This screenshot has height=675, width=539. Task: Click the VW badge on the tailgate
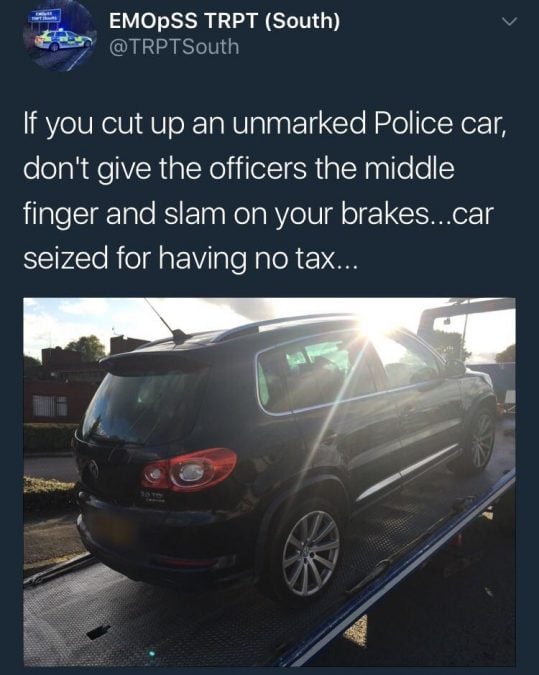[92, 469]
